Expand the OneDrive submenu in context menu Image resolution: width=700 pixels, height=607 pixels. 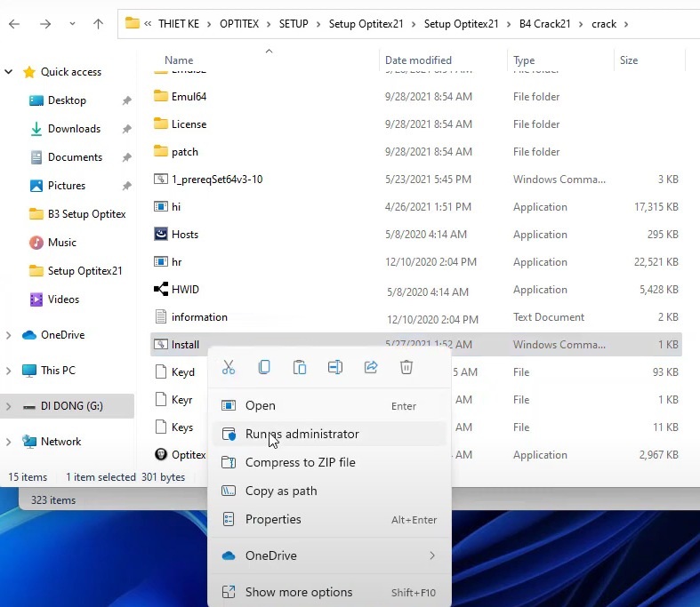(432, 555)
